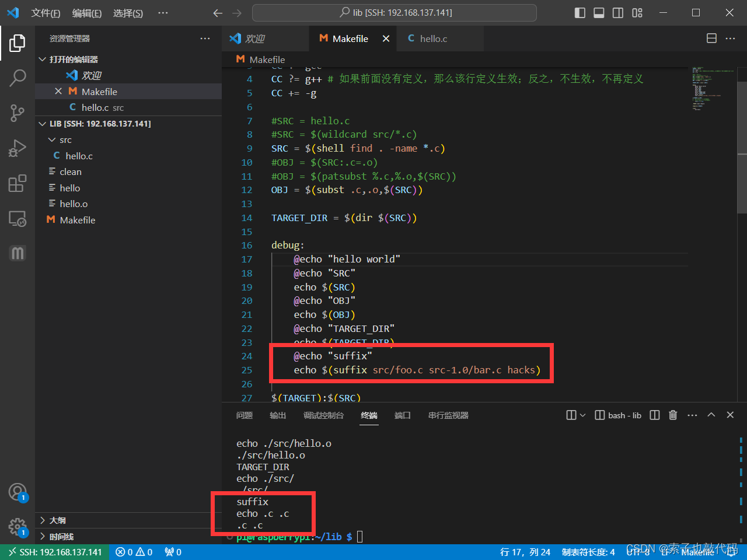Click the line and column indicator
This screenshot has width=747, height=560.
(x=525, y=552)
